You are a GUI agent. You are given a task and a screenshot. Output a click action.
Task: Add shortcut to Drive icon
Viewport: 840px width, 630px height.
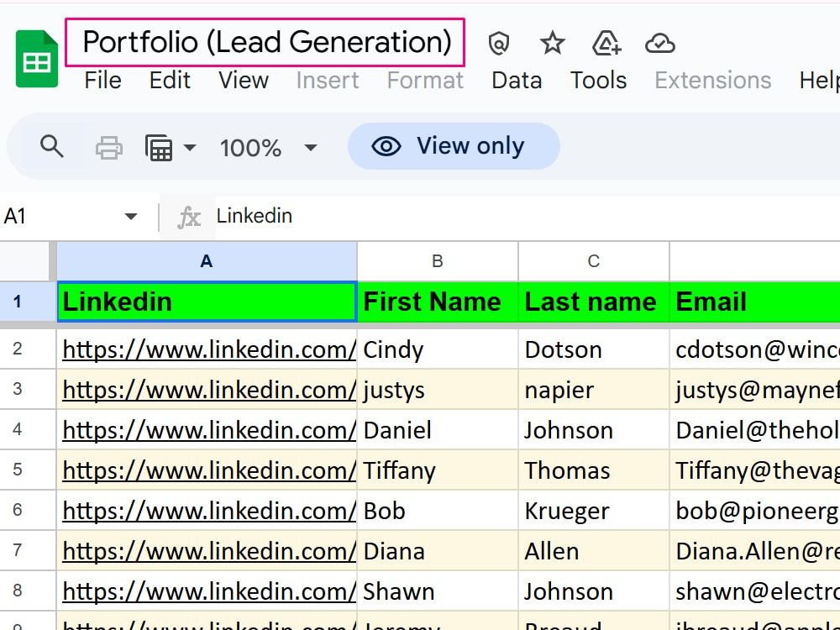(x=606, y=44)
